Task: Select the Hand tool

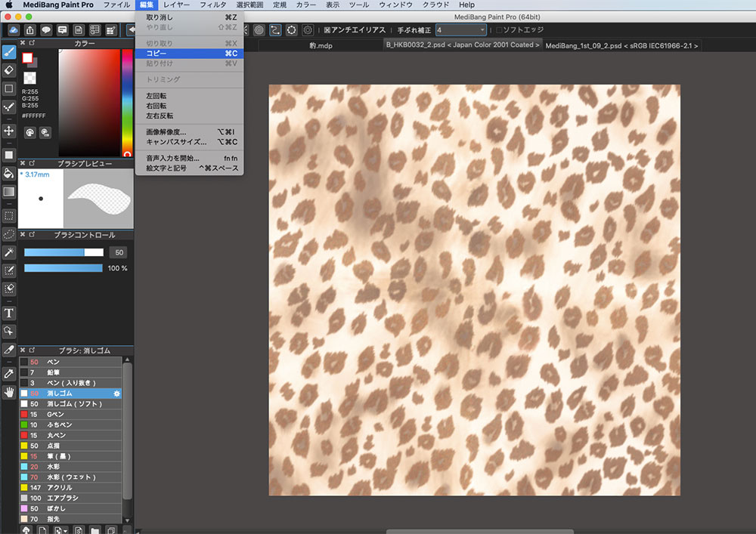Action: point(9,391)
